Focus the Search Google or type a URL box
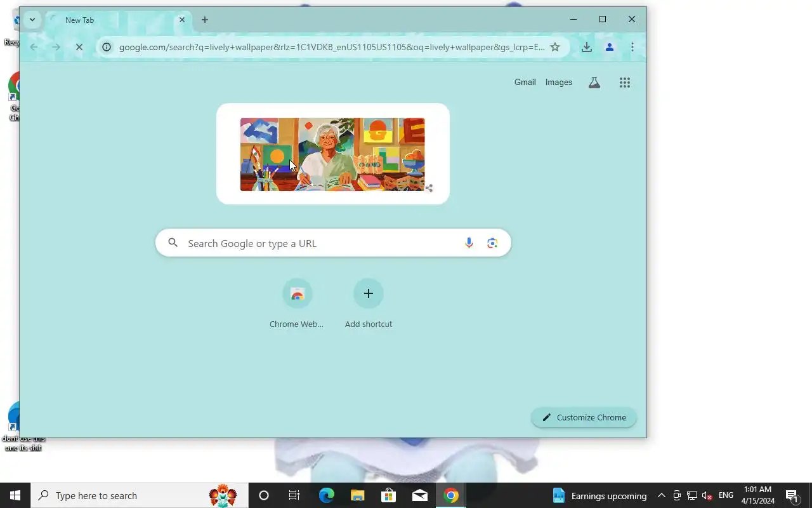 333,243
